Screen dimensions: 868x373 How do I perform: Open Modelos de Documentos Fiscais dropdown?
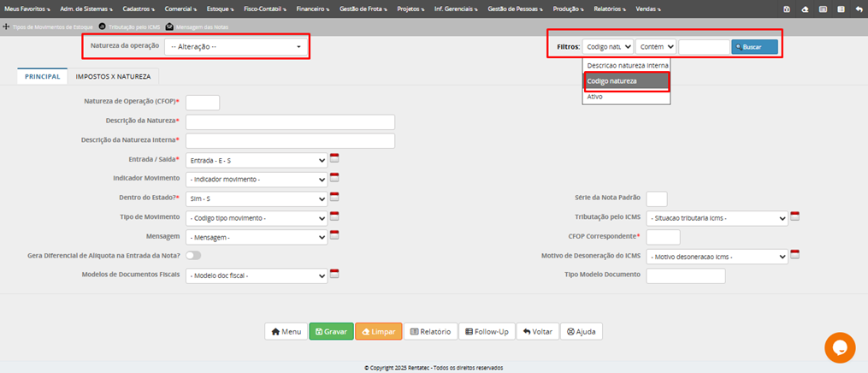[257, 275]
